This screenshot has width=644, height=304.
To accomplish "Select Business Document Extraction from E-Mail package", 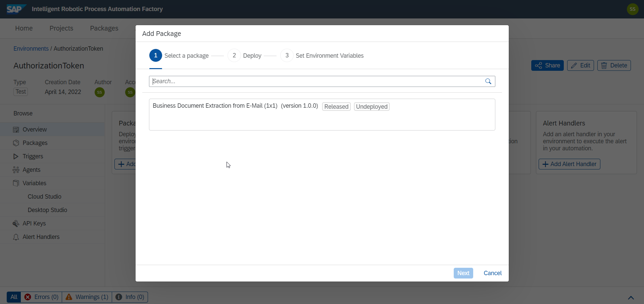I will coord(322,114).
